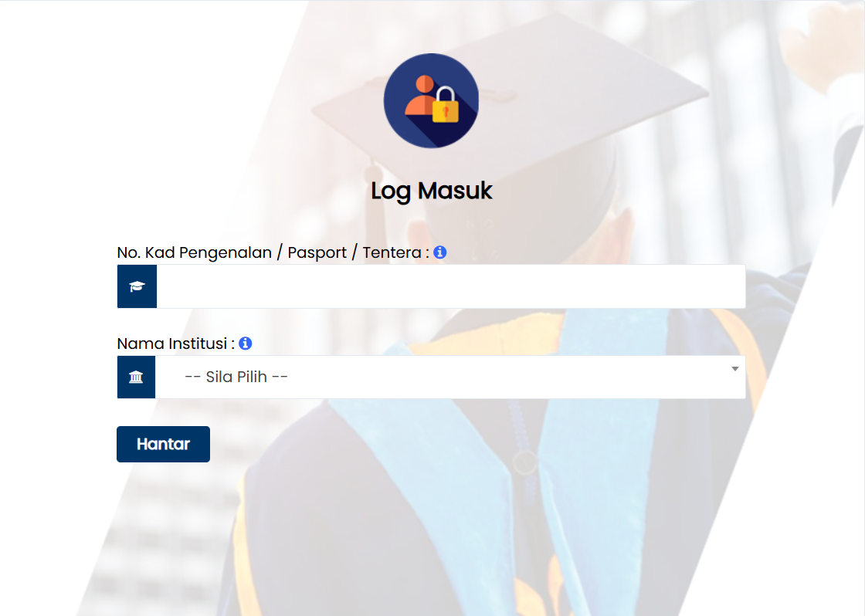Viewport: 865px width, 616px height.
Task: Click the orange person figure in the logo
Action: [422, 96]
